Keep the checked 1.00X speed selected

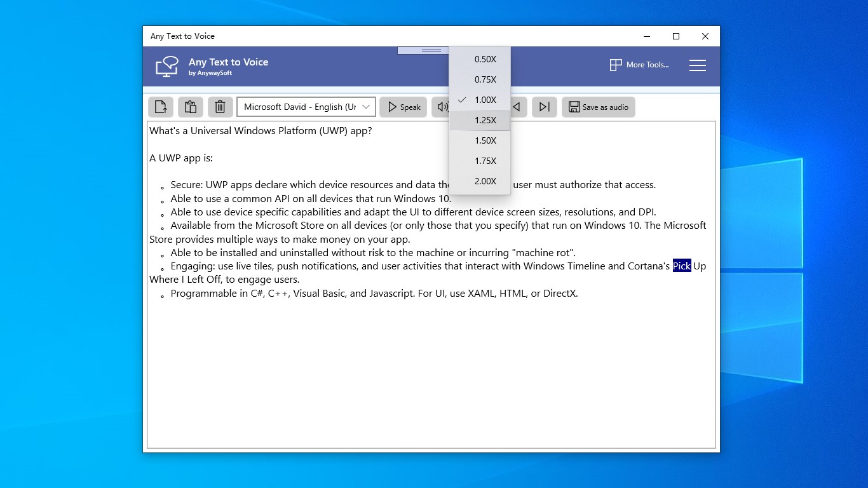[x=485, y=100]
